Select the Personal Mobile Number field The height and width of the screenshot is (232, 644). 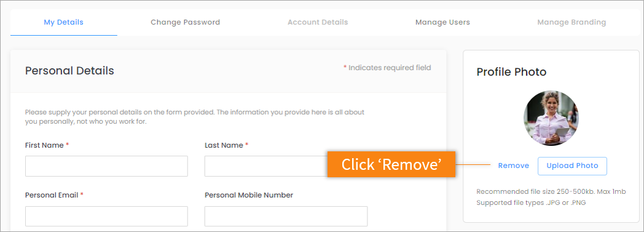click(286, 217)
